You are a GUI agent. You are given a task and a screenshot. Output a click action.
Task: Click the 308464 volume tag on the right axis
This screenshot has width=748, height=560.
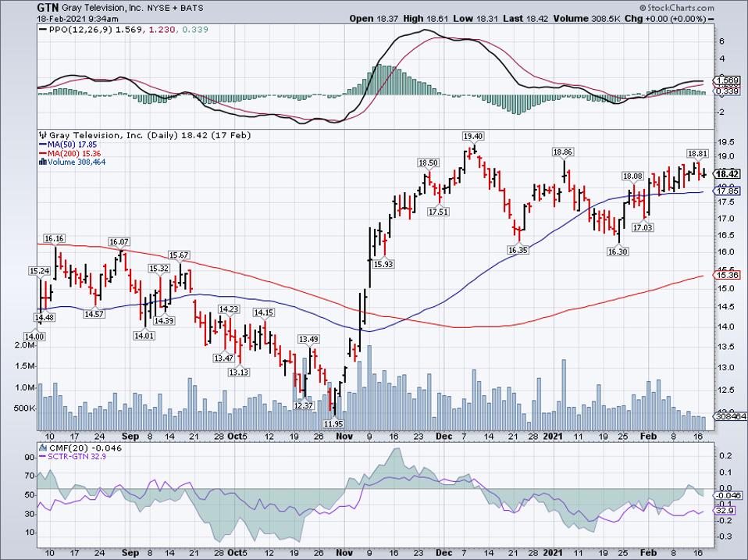click(x=731, y=416)
